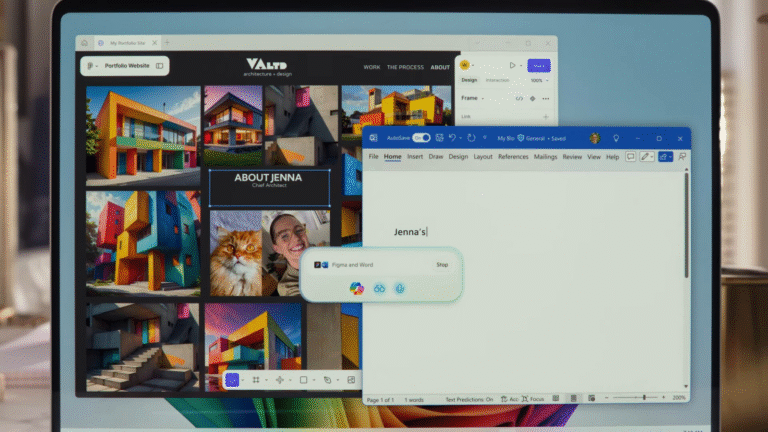Expand the Figma main menu dropdown

coord(91,66)
